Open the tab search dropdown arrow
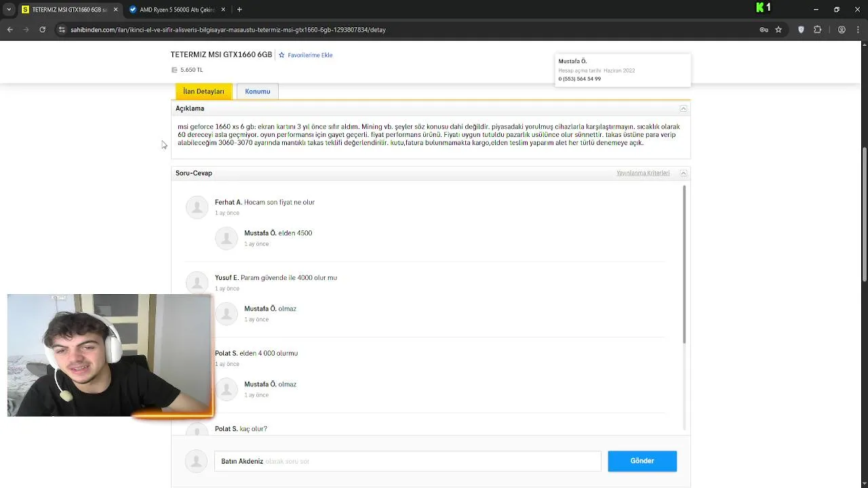This screenshot has height=488, width=868. click(x=9, y=9)
